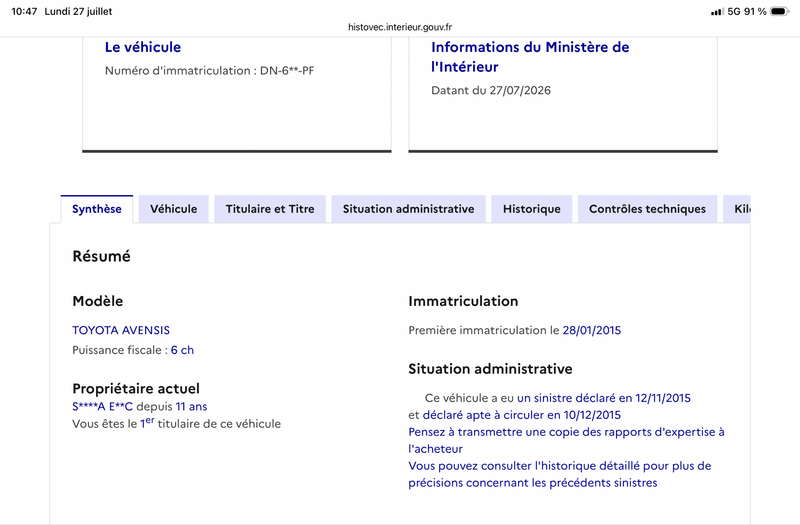Tap the 5G network indicator
Image resolution: width=800 pixels, height=525 pixels.
click(734, 11)
